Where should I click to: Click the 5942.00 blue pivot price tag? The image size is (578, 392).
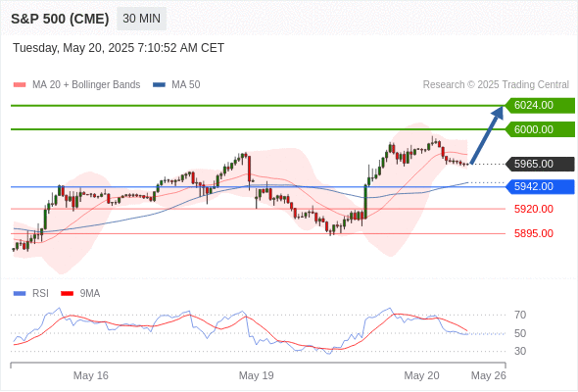[540, 186]
